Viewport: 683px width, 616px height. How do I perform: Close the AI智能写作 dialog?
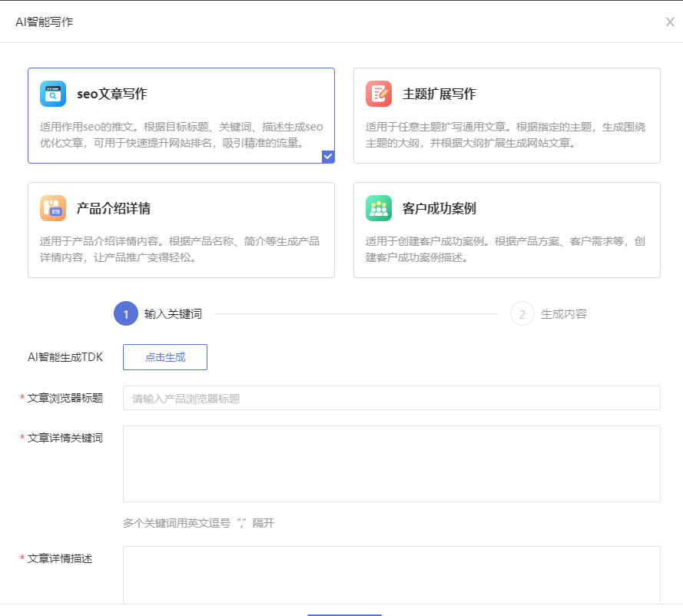[670, 22]
